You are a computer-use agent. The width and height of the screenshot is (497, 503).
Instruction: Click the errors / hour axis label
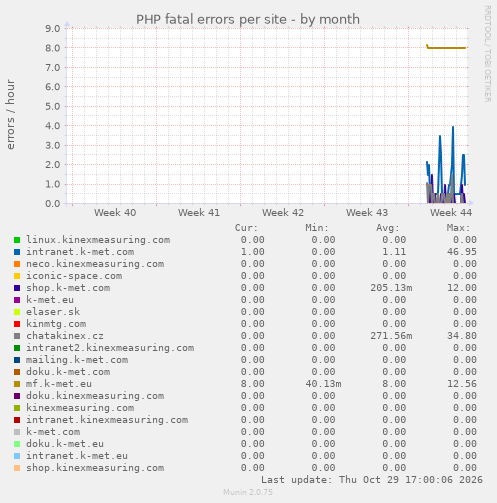[11, 114]
